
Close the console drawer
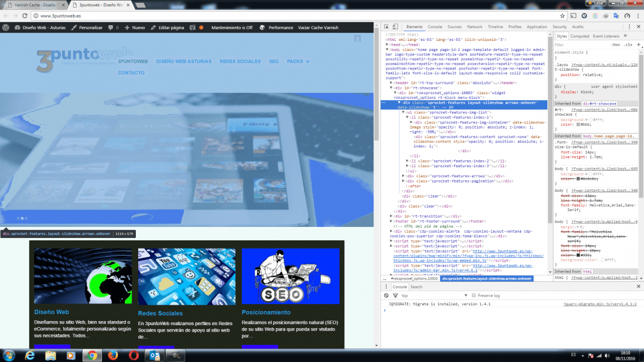tap(638, 287)
